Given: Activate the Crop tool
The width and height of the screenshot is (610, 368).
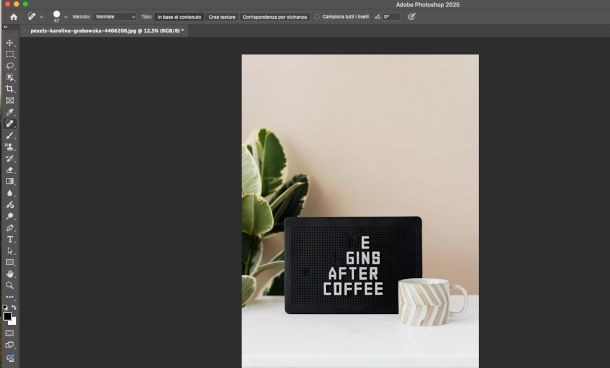Looking at the screenshot, I should (x=10, y=89).
